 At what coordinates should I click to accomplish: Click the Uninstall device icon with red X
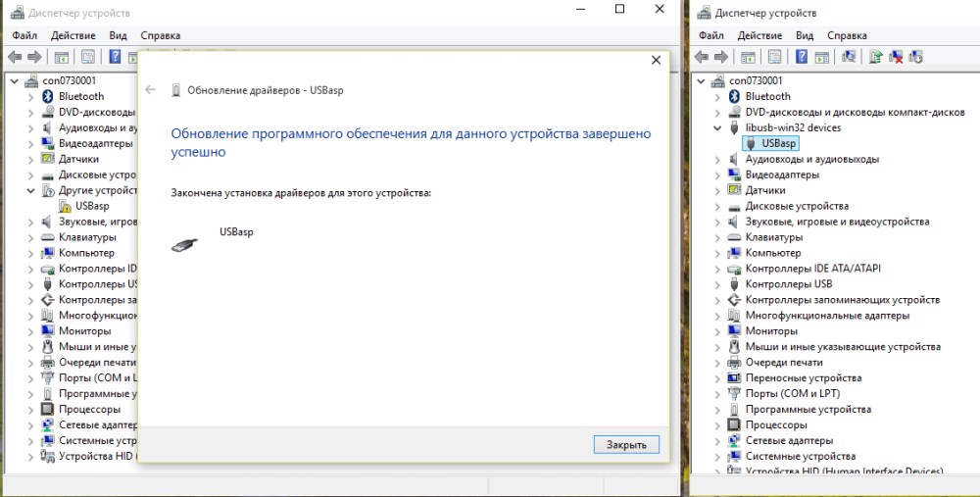(x=896, y=57)
